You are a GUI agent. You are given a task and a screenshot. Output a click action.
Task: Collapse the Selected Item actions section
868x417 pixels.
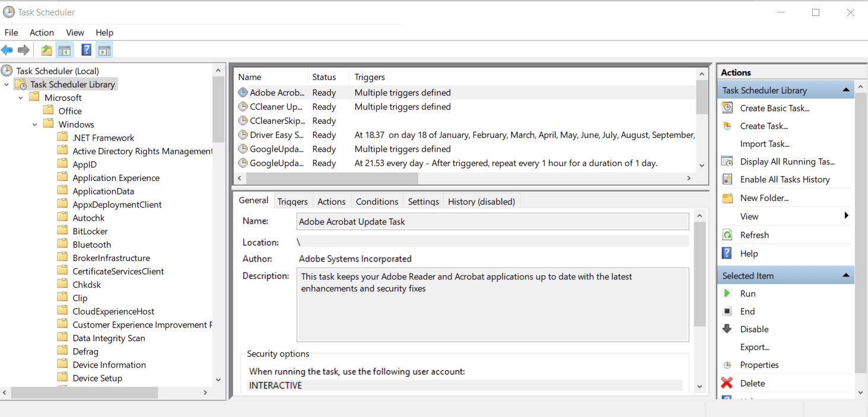(x=846, y=275)
